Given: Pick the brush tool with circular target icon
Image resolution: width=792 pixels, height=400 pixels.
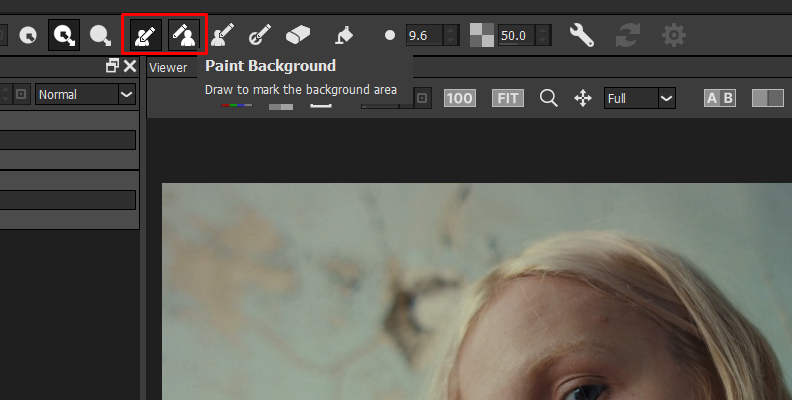Looking at the screenshot, I should point(260,35).
